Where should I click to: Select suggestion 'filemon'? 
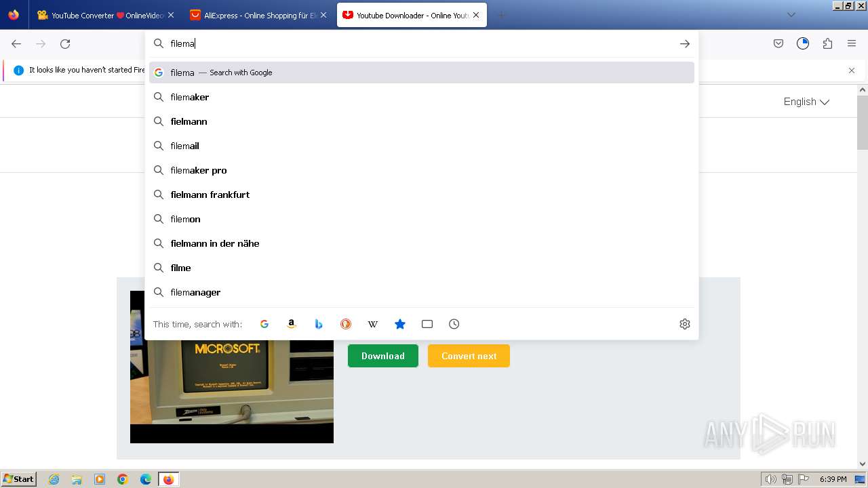(x=422, y=219)
